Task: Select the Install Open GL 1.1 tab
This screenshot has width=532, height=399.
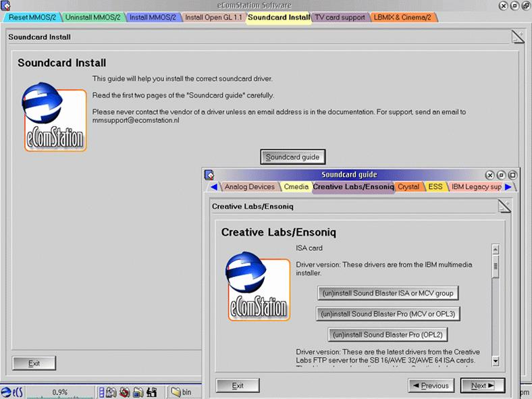Action: coord(213,18)
